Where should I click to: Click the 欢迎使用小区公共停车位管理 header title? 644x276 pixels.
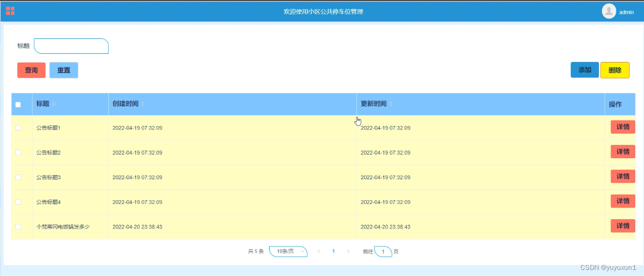323,11
